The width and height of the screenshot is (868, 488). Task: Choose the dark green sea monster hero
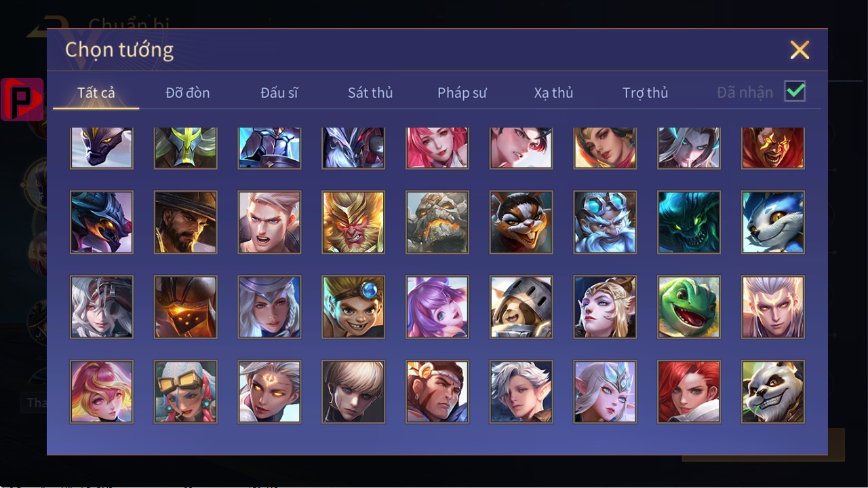689,222
